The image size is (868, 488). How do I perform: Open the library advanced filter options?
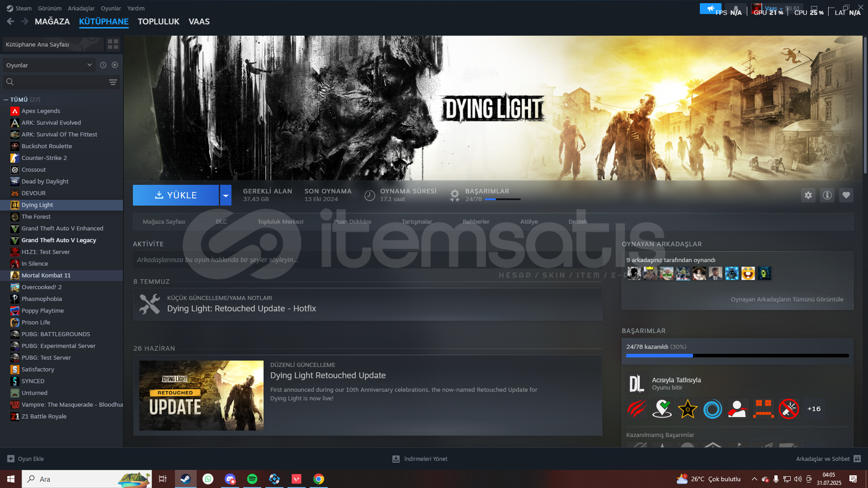(x=113, y=82)
